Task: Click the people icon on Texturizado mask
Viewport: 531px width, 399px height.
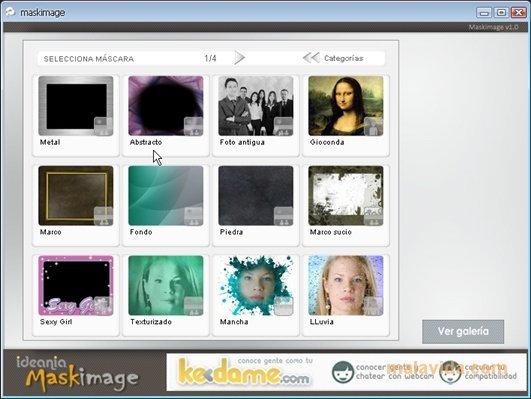Action: tap(193, 306)
